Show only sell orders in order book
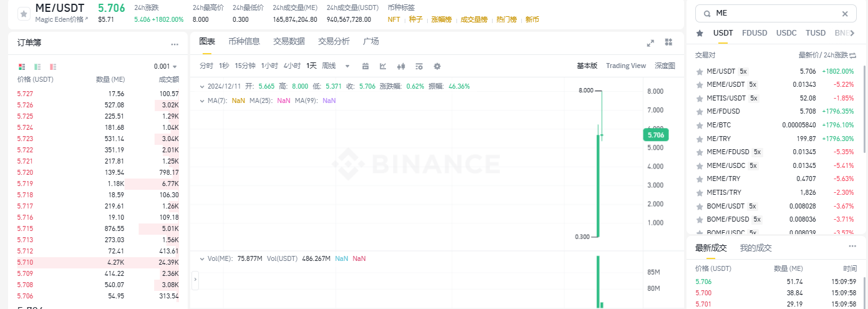This screenshot has height=309, width=868. (53, 66)
